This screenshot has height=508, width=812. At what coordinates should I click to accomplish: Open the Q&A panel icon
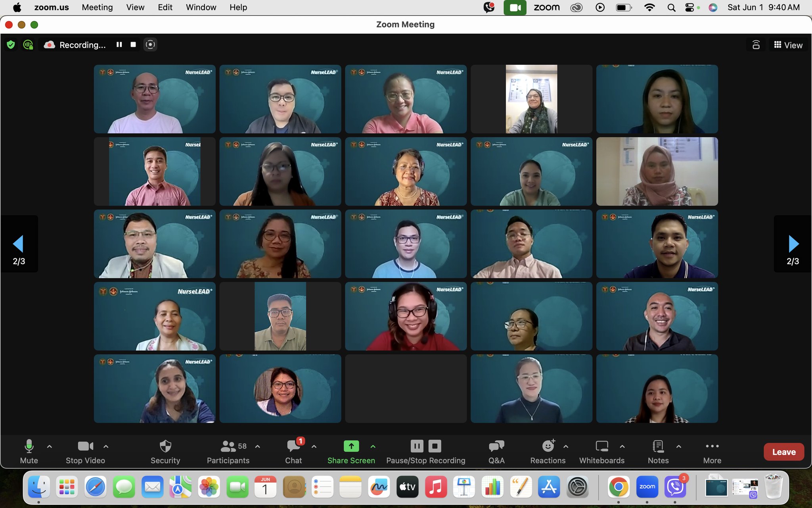[496, 446]
